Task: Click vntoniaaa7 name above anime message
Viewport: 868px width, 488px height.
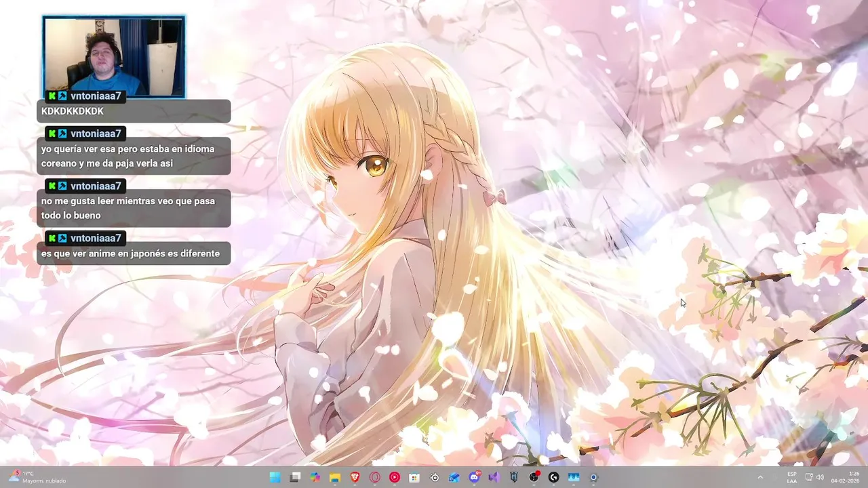Action: [x=96, y=238]
